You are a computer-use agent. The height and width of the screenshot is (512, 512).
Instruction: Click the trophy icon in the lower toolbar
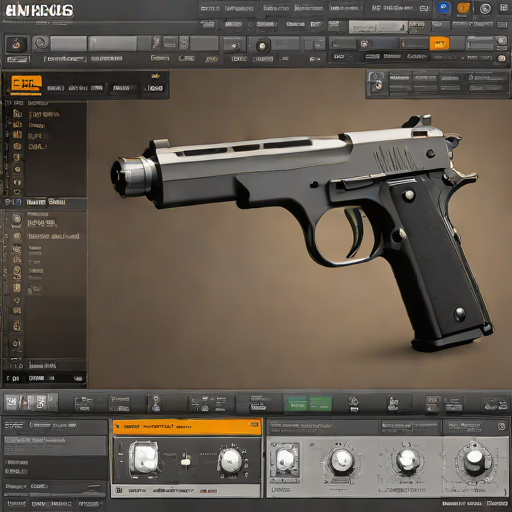click(x=155, y=403)
